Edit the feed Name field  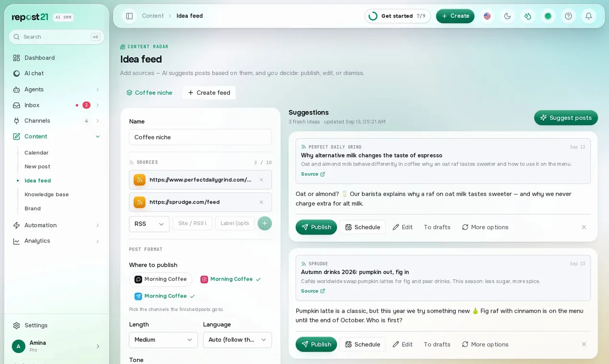[x=200, y=137]
